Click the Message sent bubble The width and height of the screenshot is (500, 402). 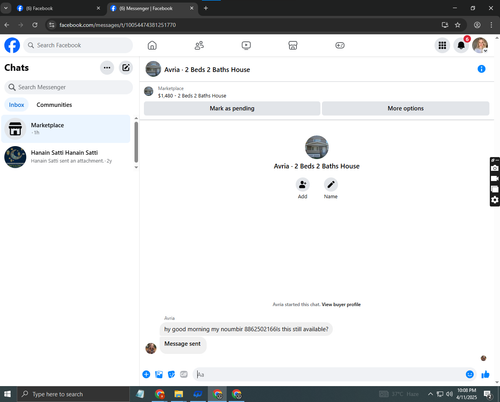(183, 344)
